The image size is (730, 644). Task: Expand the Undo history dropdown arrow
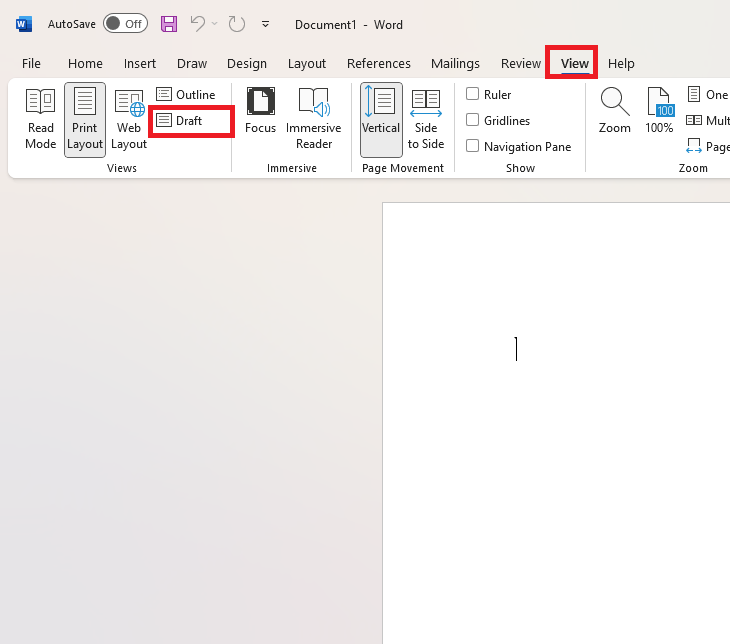[214, 23]
